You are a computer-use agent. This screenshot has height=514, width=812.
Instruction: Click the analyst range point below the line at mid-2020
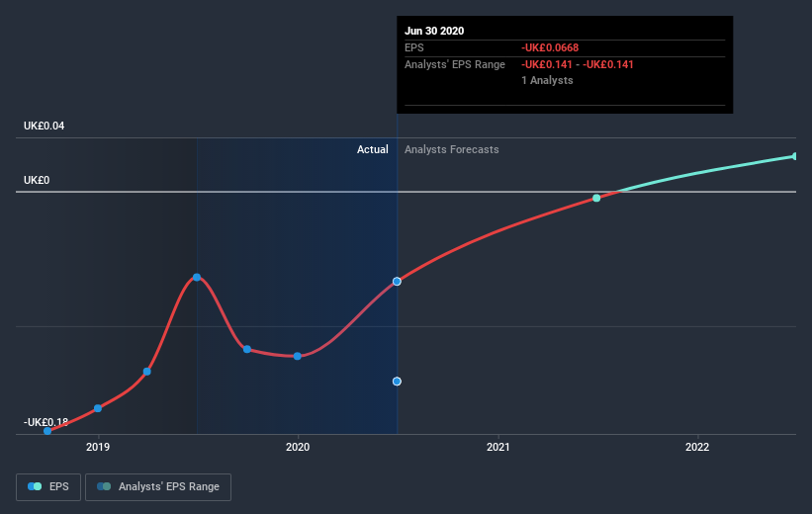click(397, 382)
